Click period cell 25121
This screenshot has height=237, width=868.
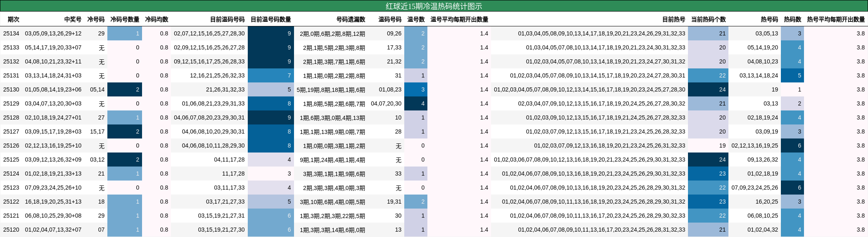click(x=11, y=216)
